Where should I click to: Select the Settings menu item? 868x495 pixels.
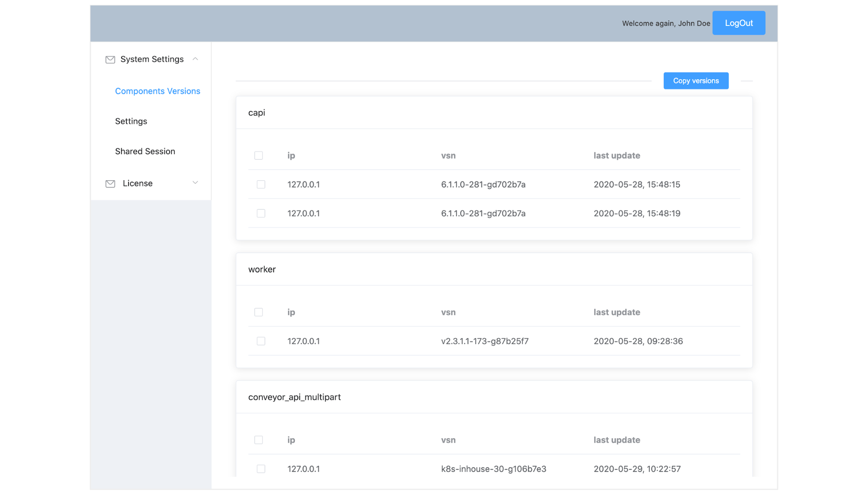tap(131, 121)
